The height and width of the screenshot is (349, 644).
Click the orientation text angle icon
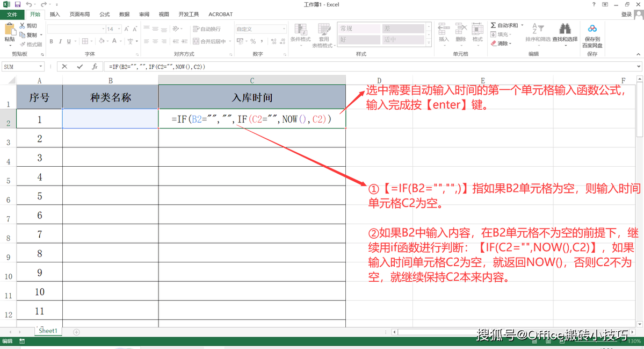pyautogui.click(x=176, y=29)
